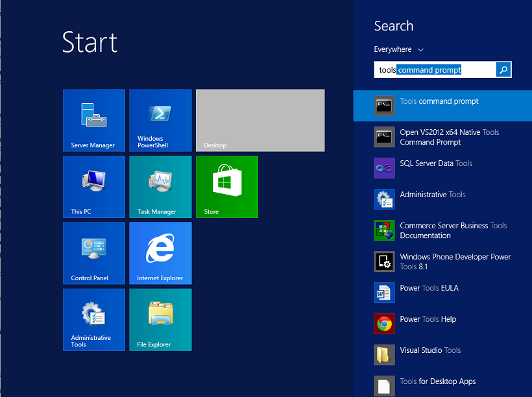Open the This PC tile
The image size is (532, 397).
click(94, 187)
